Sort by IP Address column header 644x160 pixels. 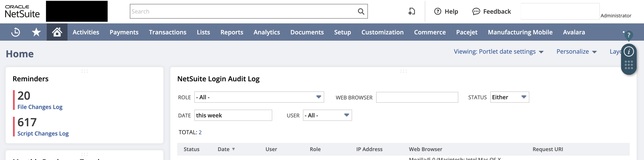pos(369,149)
